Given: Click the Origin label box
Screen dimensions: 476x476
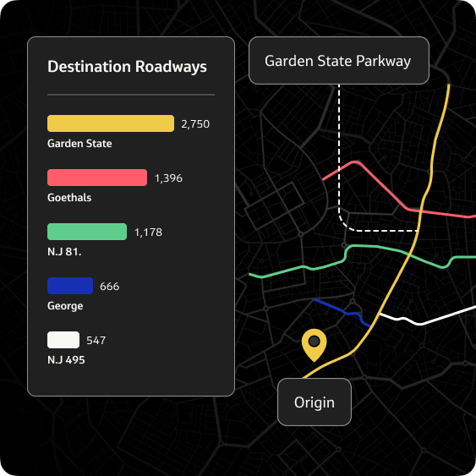Looking at the screenshot, I should pyautogui.click(x=315, y=402).
